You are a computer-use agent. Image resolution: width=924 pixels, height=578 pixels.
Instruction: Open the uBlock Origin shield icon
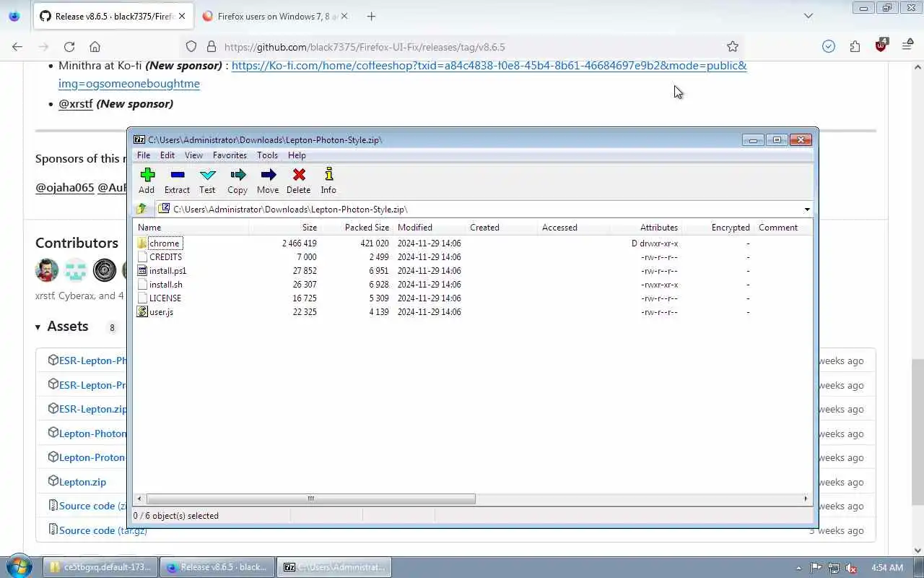(x=881, y=46)
